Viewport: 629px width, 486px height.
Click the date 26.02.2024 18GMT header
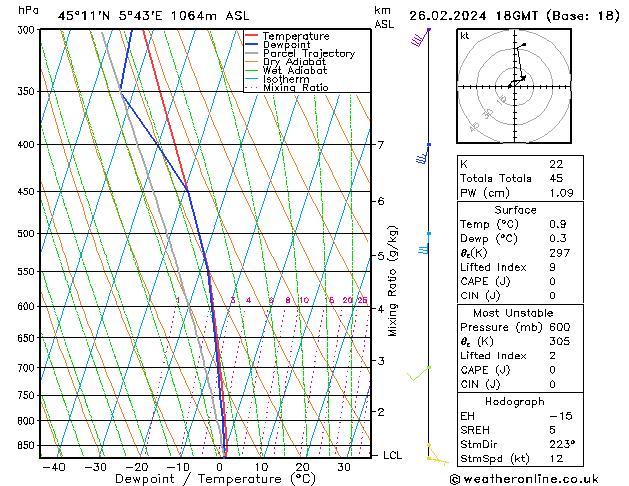[x=514, y=15]
